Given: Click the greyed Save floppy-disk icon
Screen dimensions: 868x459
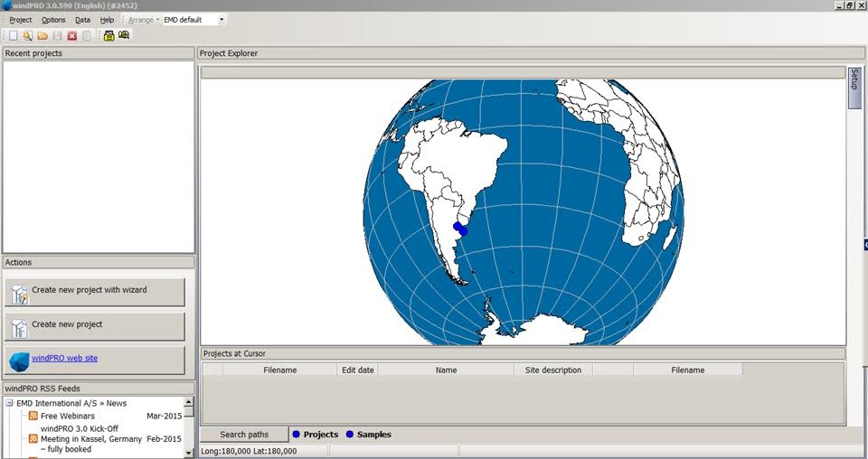Looking at the screenshot, I should (57, 35).
